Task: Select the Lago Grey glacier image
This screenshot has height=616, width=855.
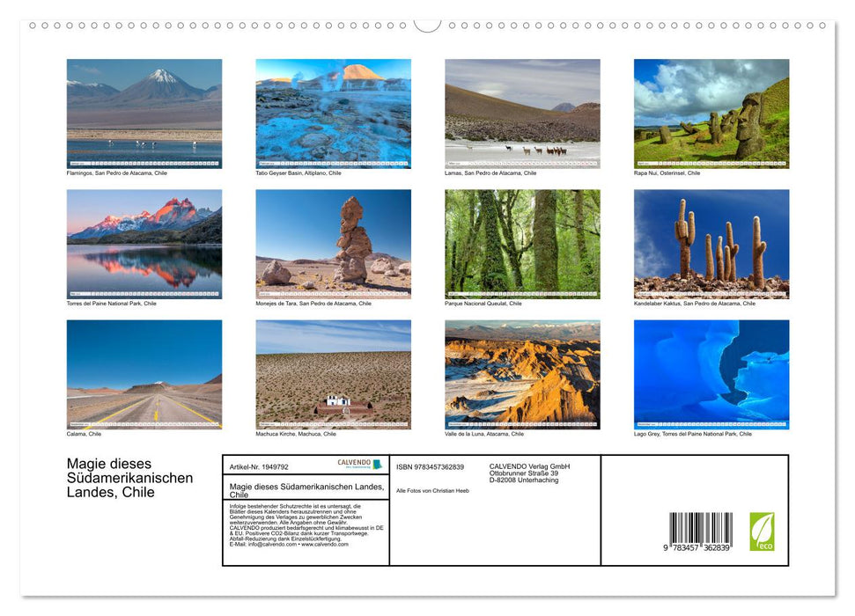Action: point(711,374)
